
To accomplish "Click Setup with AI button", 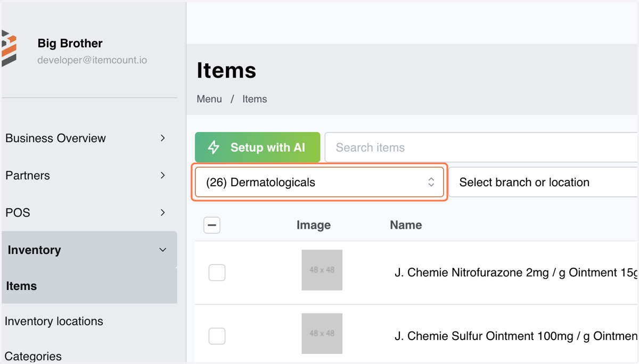I will click(258, 147).
